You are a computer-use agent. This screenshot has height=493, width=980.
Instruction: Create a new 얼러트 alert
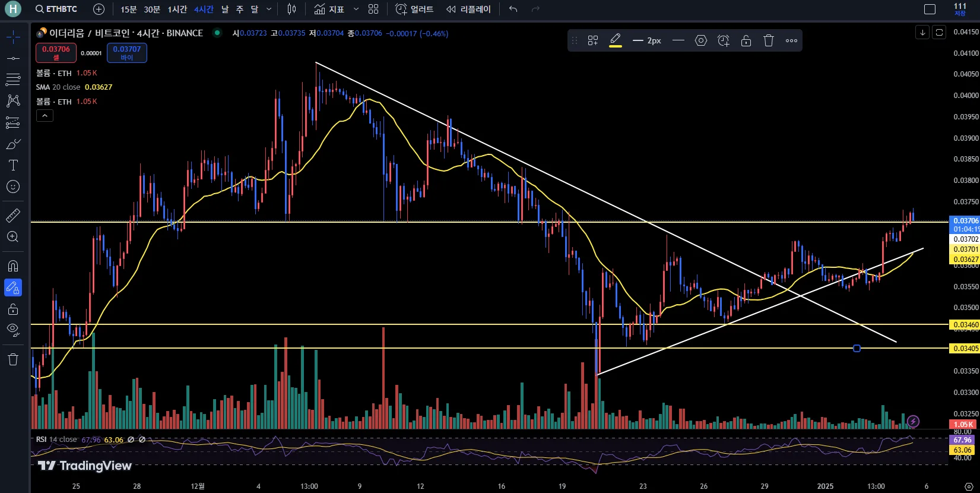click(414, 9)
